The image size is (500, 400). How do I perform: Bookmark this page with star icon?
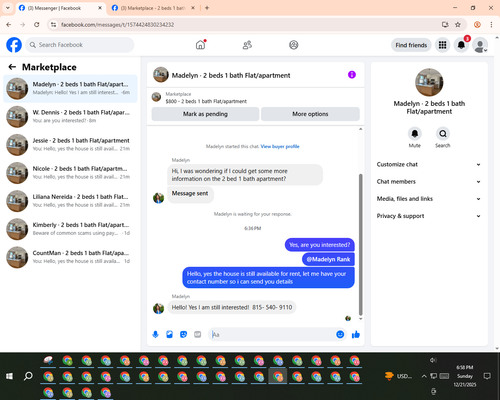[x=458, y=24]
